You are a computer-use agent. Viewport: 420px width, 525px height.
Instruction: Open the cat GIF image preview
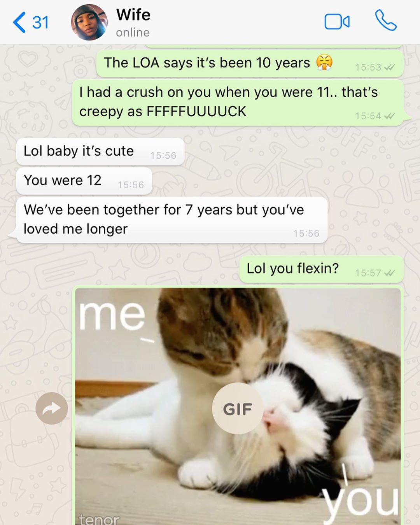238,406
